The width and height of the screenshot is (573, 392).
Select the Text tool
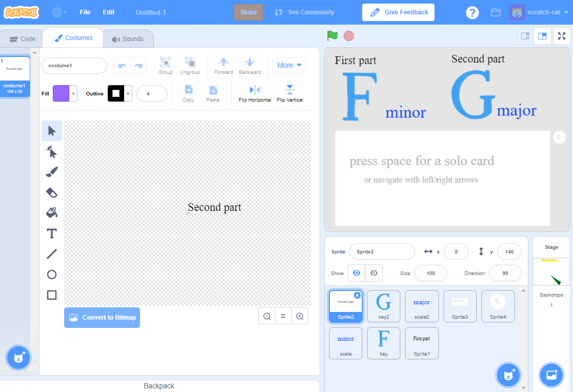[x=51, y=233]
